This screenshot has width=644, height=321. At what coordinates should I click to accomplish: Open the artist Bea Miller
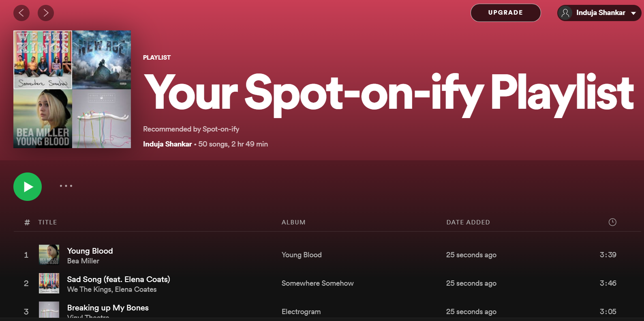click(83, 261)
